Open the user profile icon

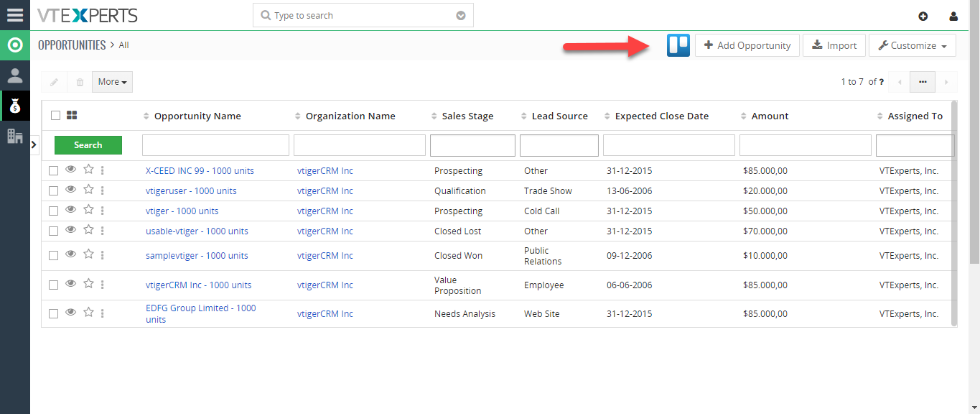click(x=953, y=16)
